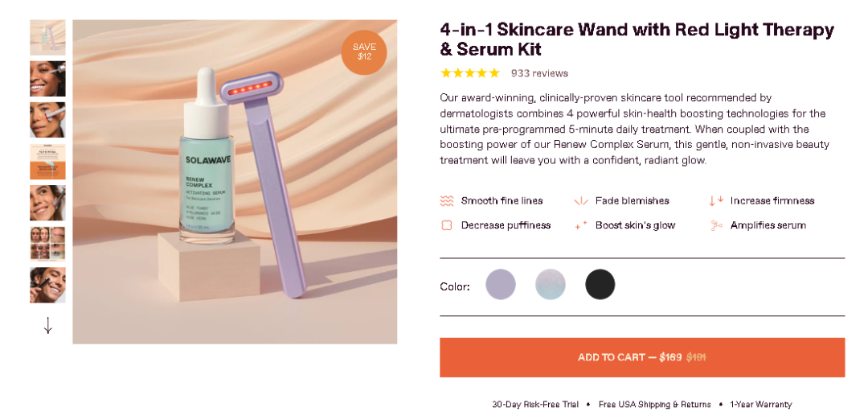The image size is (868, 420).
Task: Select the iridescent color swatch
Action: pyautogui.click(x=551, y=284)
